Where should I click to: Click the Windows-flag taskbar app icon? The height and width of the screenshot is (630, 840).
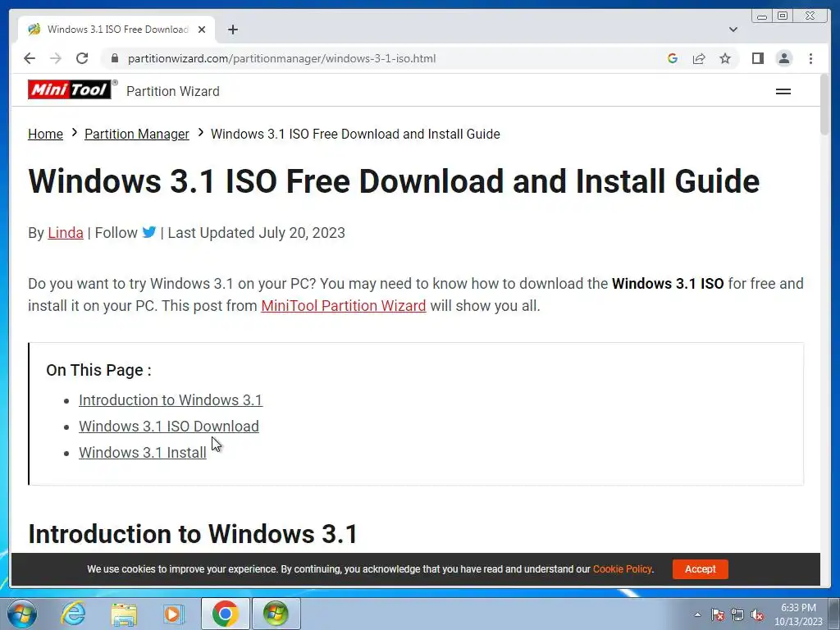pos(276,614)
